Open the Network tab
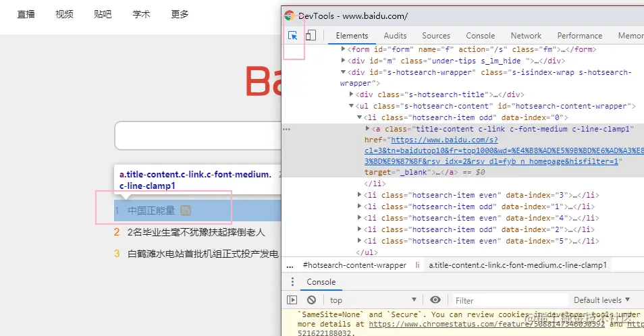 526,36
